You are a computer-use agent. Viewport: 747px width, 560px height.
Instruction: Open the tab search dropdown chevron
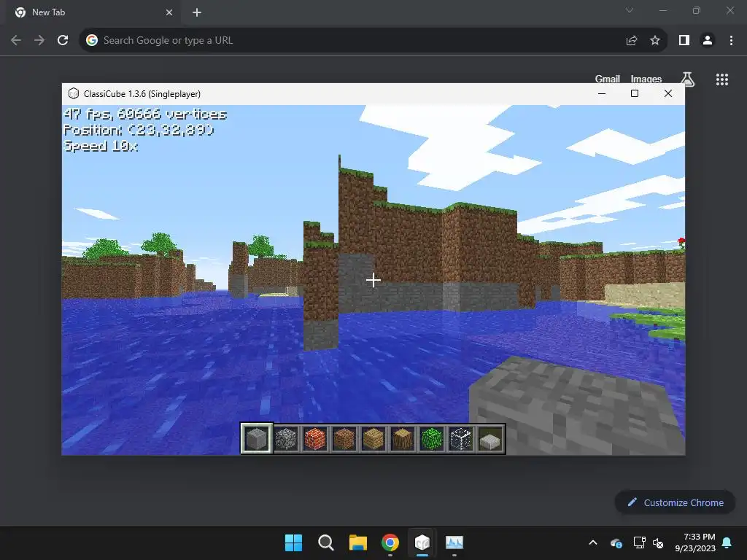point(630,10)
